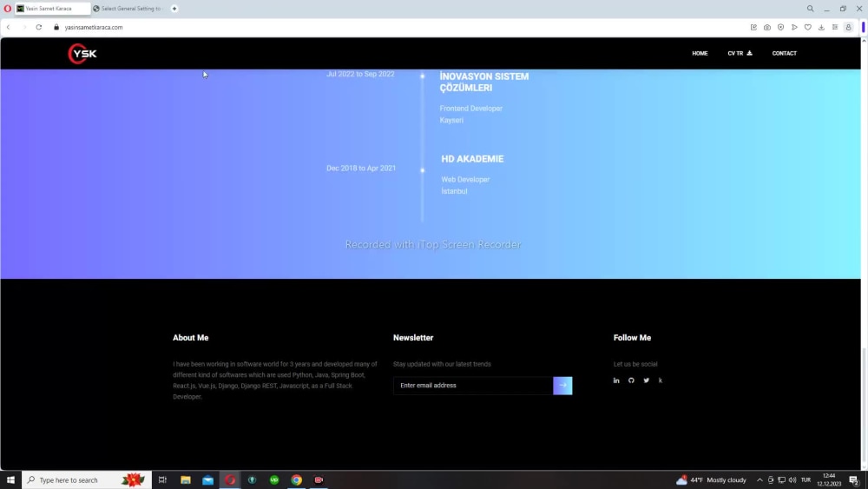Click the Opera browser forward arrow
Screen dimensions: 868x489
click(23, 27)
